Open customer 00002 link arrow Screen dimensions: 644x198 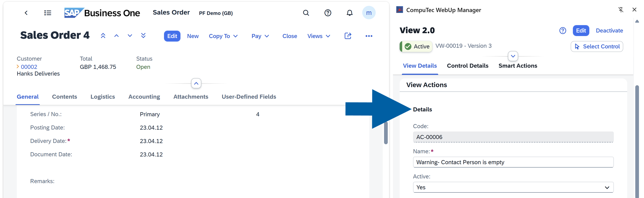18,67
